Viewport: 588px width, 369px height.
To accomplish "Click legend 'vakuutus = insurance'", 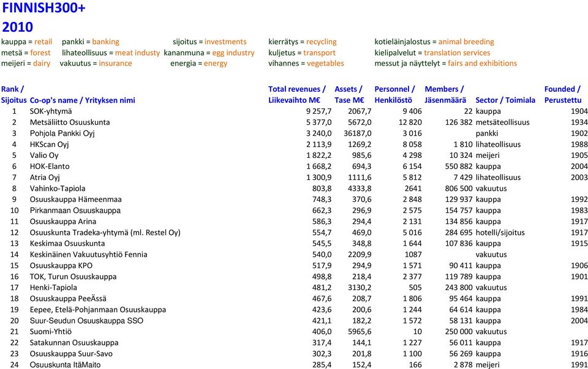I will click(96, 63).
